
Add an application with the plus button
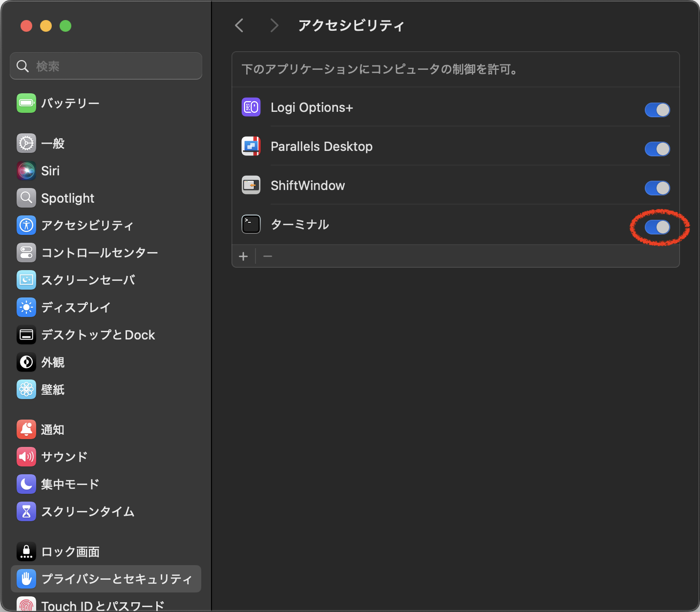pos(243,256)
